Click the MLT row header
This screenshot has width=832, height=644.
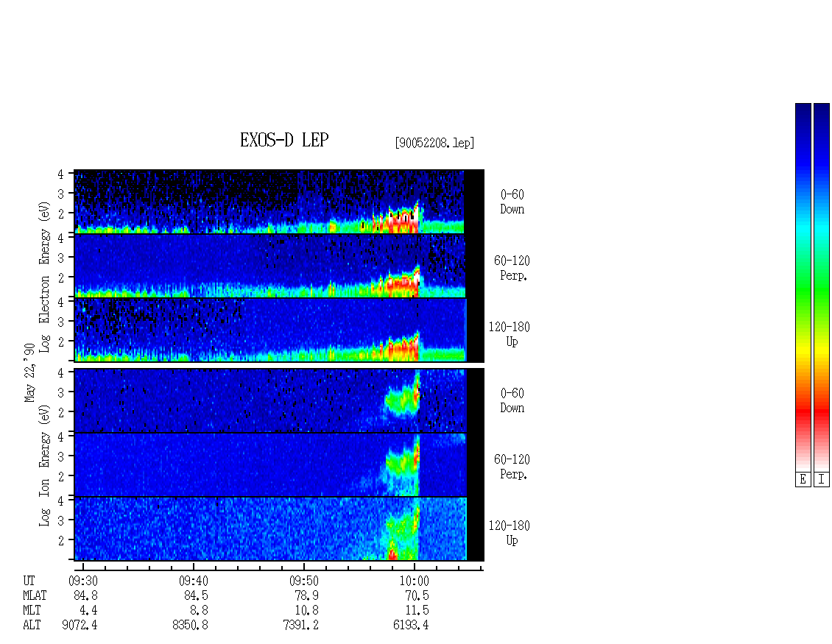(32, 611)
